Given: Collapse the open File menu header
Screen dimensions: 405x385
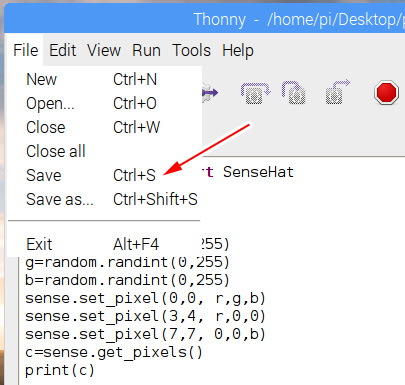Looking at the screenshot, I should [x=26, y=50].
